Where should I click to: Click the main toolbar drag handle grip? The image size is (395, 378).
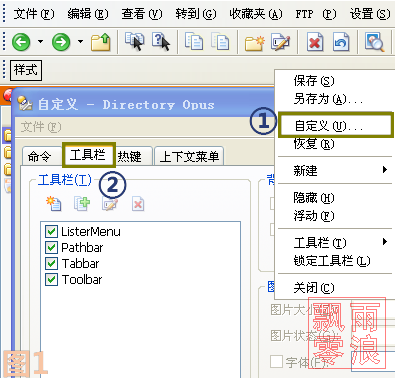coord(4,42)
